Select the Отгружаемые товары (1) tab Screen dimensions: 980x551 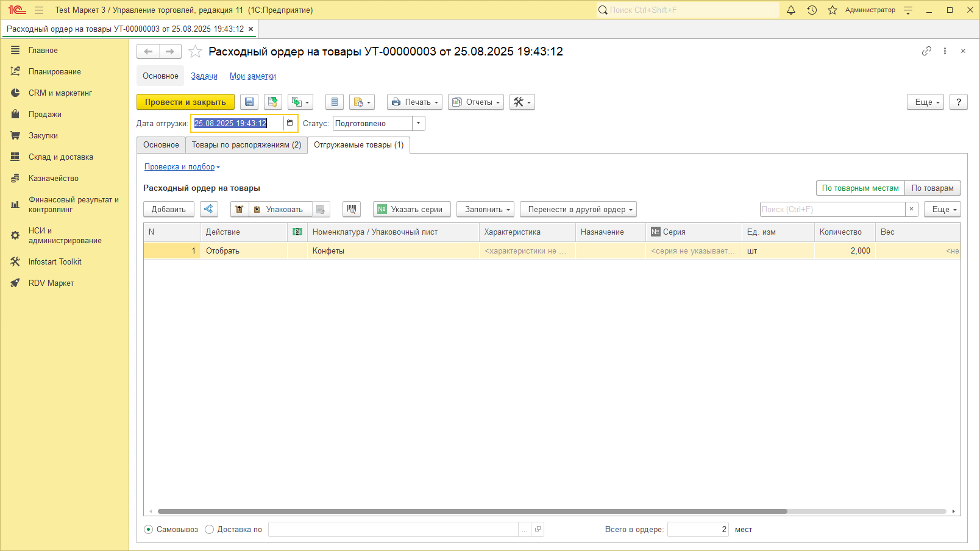tap(359, 145)
